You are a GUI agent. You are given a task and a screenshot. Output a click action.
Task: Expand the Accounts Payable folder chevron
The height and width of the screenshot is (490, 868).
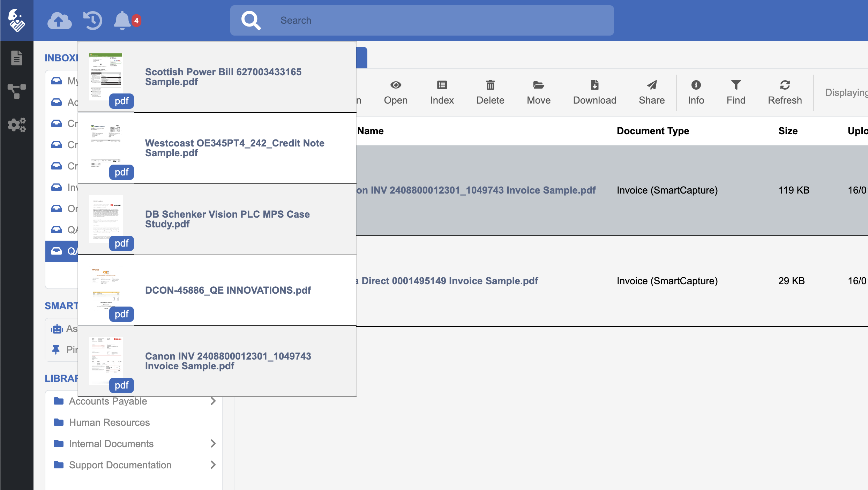click(x=213, y=401)
